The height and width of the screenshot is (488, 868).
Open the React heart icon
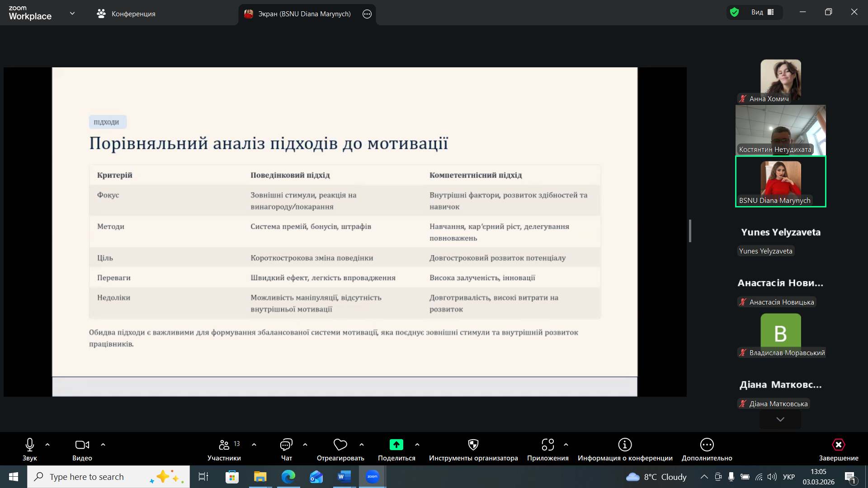(340, 445)
